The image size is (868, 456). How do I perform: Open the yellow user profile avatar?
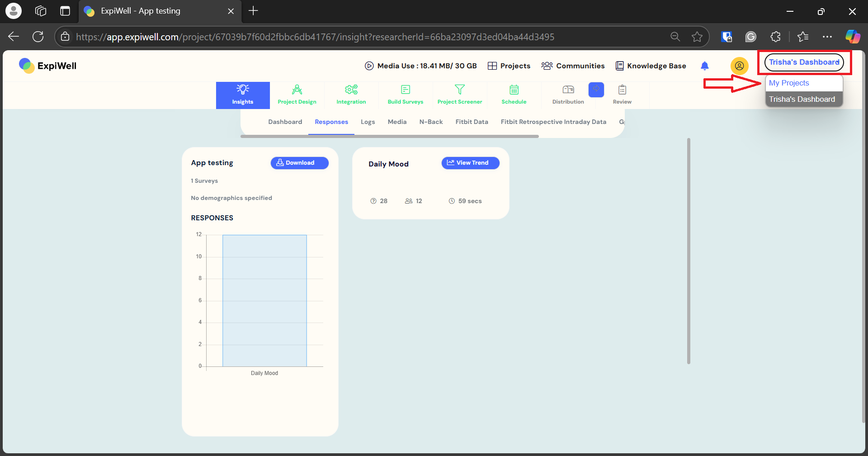739,66
